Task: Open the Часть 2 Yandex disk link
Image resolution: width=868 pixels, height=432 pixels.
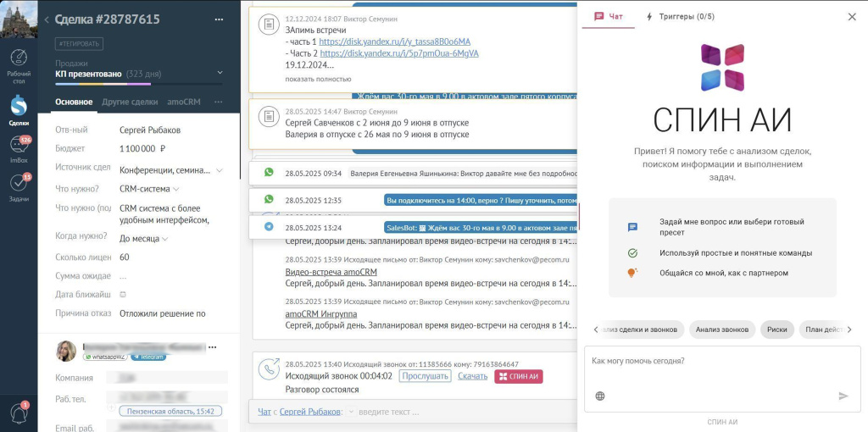Action: click(x=399, y=53)
